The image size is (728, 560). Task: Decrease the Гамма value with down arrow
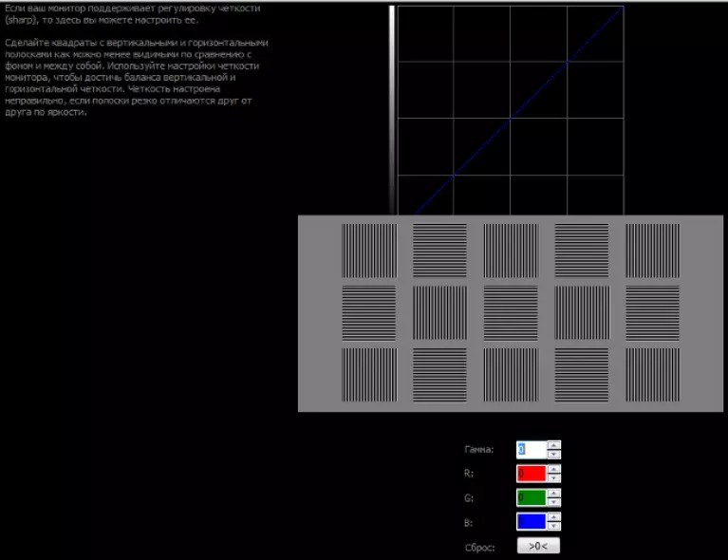(553, 454)
